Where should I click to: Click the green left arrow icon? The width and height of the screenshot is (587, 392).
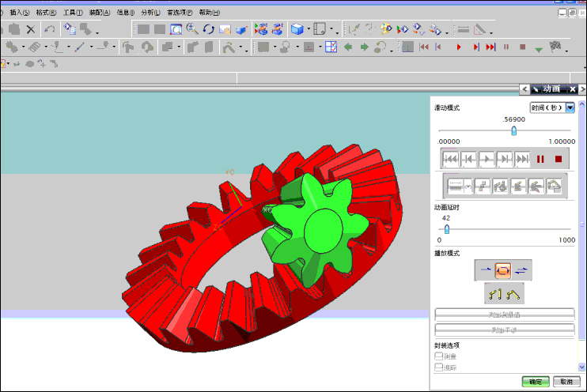(348, 47)
